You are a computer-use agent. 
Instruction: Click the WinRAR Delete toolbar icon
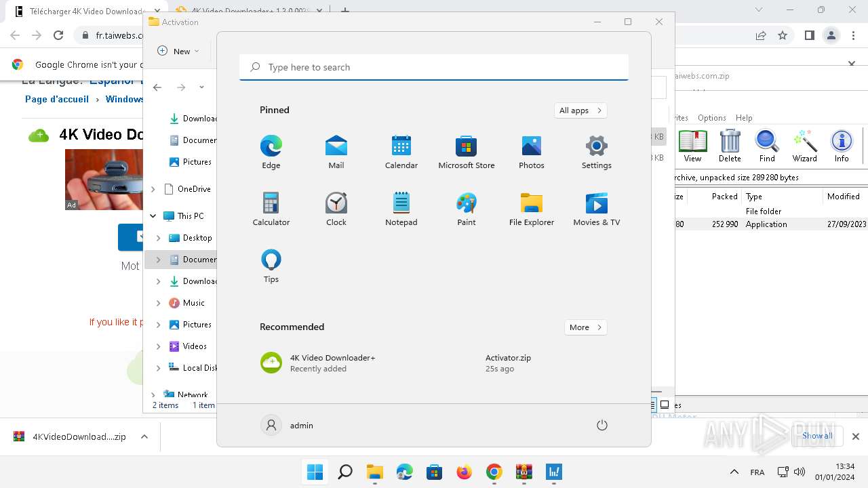pyautogui.click(x=730, y=146)
